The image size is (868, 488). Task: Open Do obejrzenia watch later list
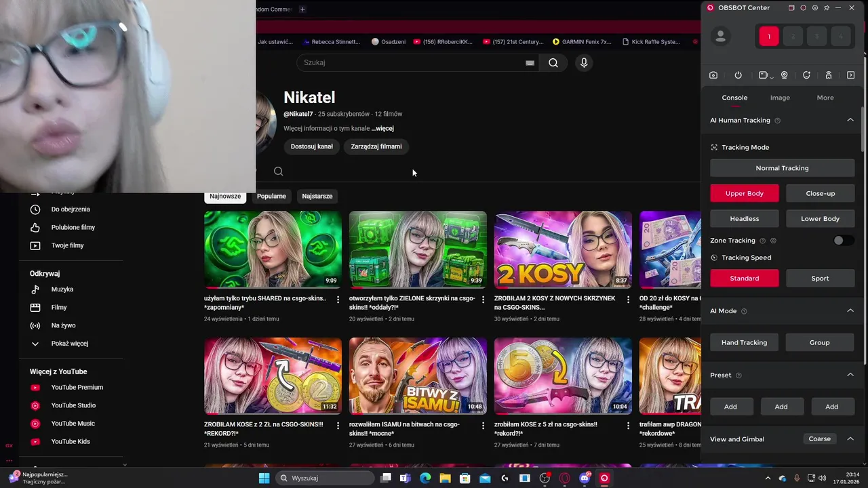point(71,209)
